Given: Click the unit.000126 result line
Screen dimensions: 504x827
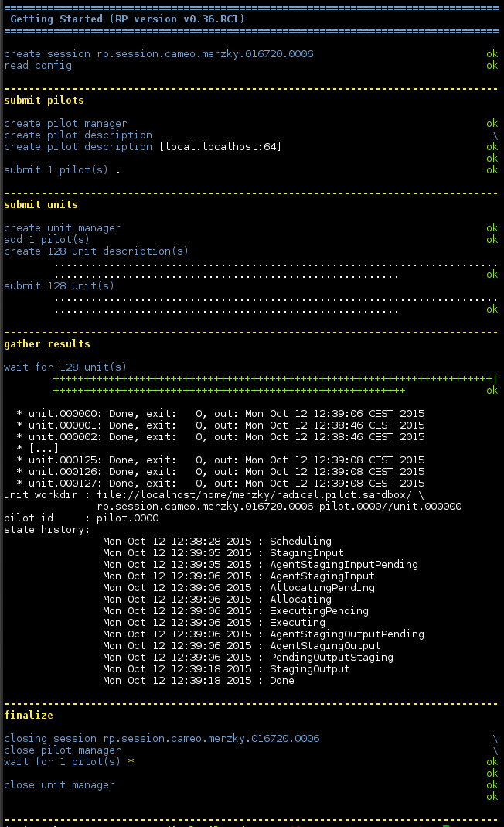Looking at the screenshot, I should tap(220, 471).
